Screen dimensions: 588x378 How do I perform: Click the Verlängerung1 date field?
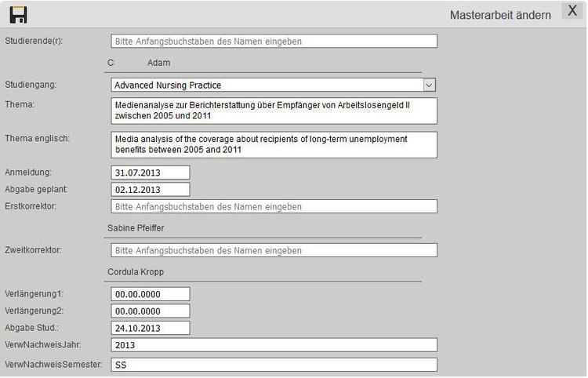[151, 294]
